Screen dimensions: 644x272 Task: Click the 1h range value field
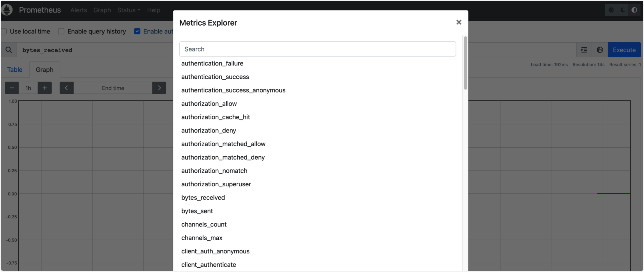[x=28, y=88]
